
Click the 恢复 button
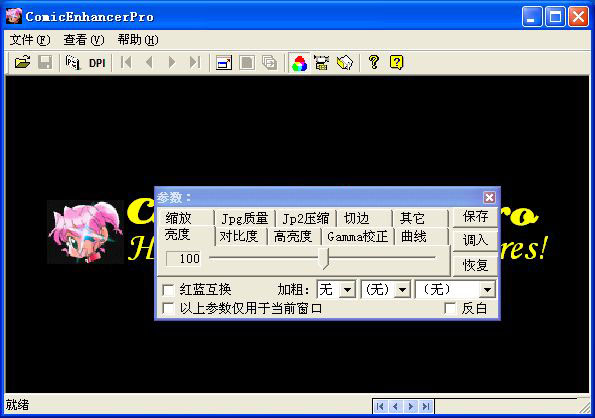[x=475, y=265]
